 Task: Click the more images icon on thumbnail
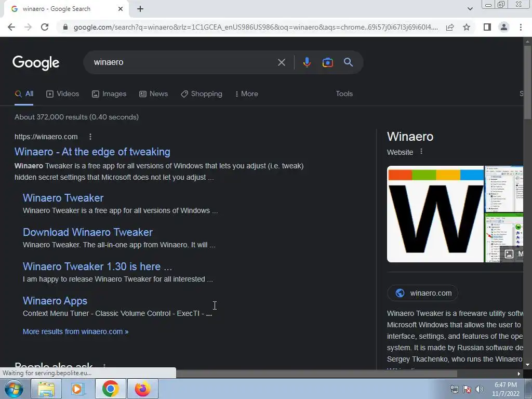[509, 254]
